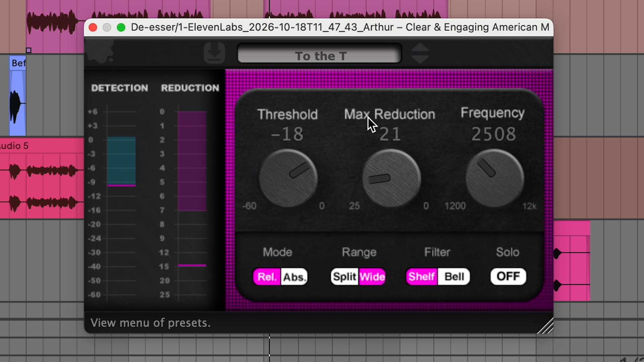644x362 pixels.
Task: Click the Detection level meter
Action: click(121, 203)
